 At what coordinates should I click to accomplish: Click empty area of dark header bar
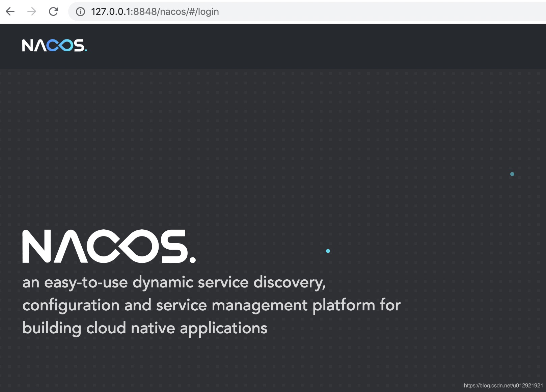pos(304,46)
